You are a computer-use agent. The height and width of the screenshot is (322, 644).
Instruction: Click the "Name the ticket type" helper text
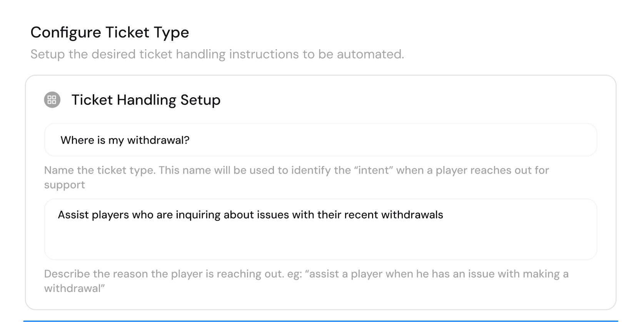100,170
